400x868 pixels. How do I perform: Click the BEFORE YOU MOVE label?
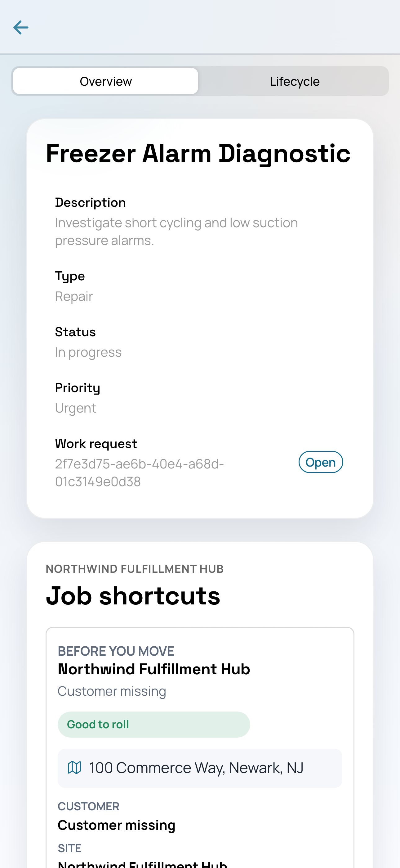pyautogui.click(x=116, y=651)
